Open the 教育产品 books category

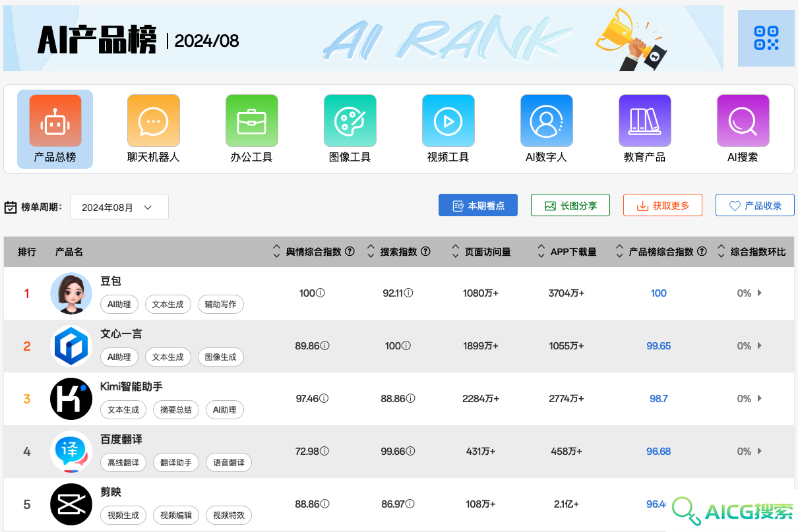coord(645,121)
